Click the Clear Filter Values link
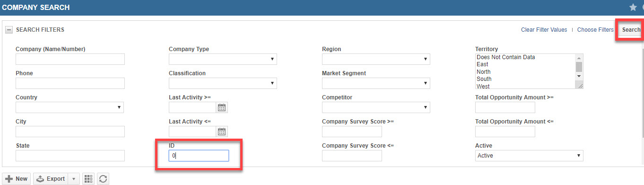Image resolution: width=644 pixels, height=185 pixels. click(x=544, y=30)
